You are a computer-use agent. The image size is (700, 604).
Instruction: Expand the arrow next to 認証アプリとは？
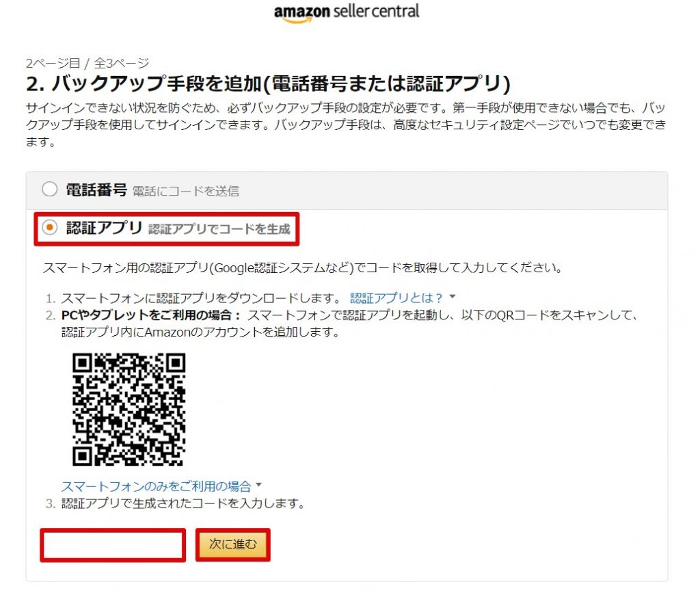tap(453, 297)
